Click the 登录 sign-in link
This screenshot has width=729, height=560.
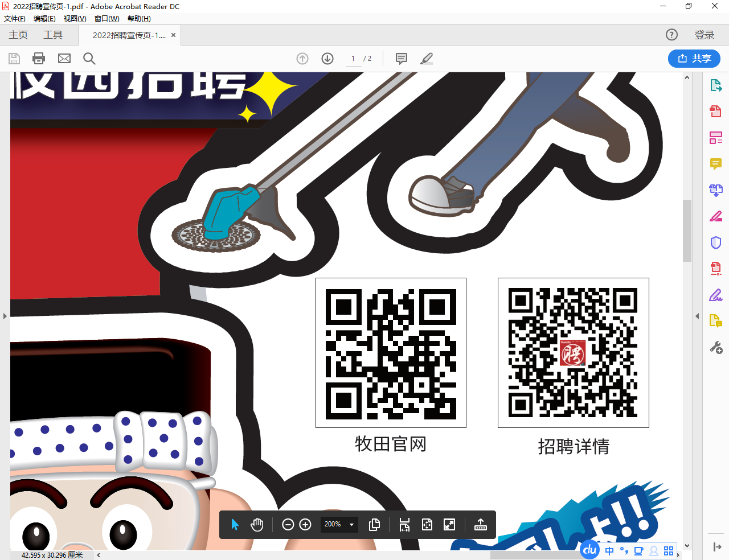click(x=704, y=35)
